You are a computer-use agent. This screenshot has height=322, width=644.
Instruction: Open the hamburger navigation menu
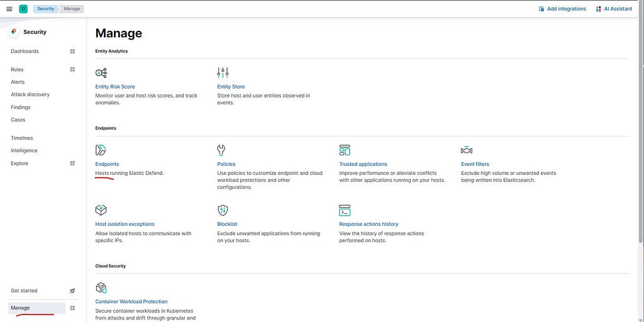9,9
